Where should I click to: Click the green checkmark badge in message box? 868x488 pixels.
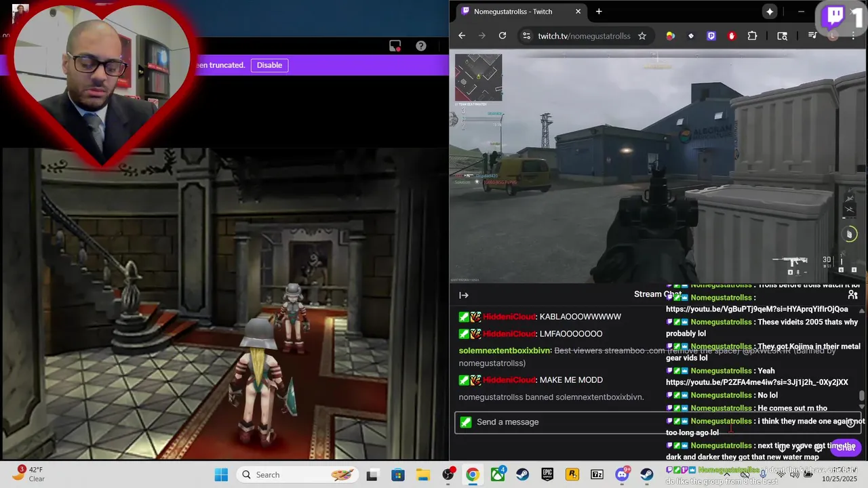[465, 422]
